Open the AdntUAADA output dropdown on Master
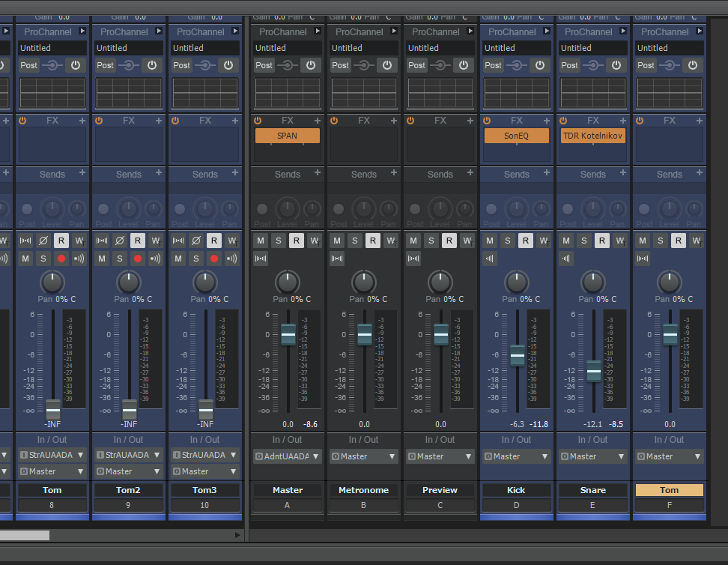 (288, 456)
